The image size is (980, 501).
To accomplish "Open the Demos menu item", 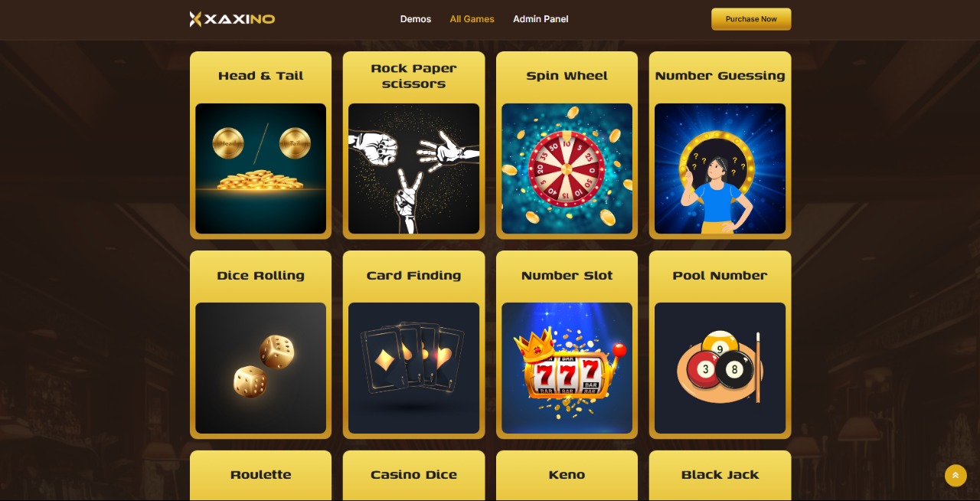I will [x=416, y=19].
